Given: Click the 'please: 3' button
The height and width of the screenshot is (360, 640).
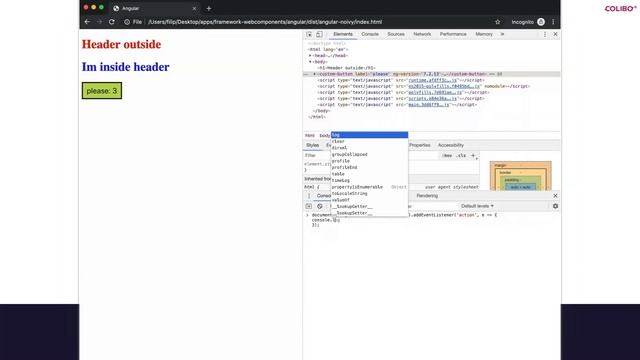Looking at the screenshot, I should tap(102, 91).
